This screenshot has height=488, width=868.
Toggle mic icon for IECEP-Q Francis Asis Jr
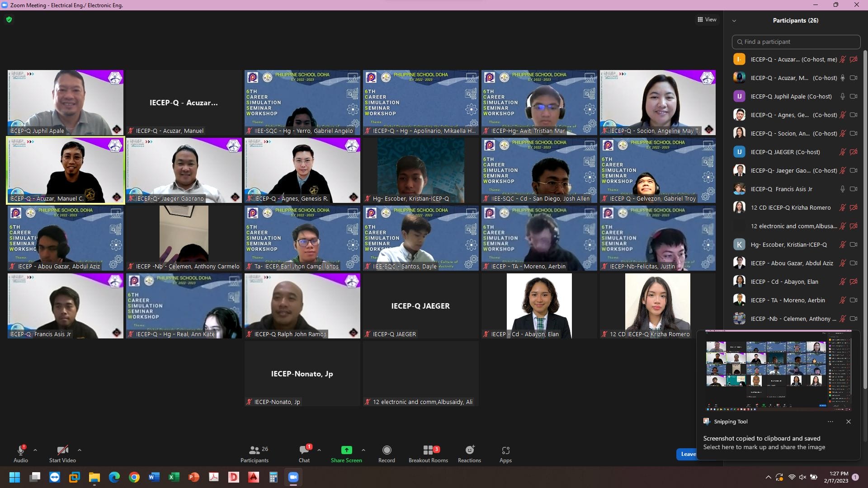843,189
